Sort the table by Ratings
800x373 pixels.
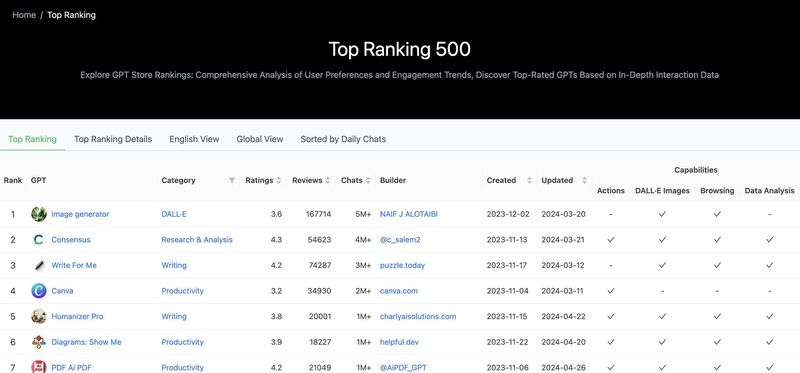279,180
